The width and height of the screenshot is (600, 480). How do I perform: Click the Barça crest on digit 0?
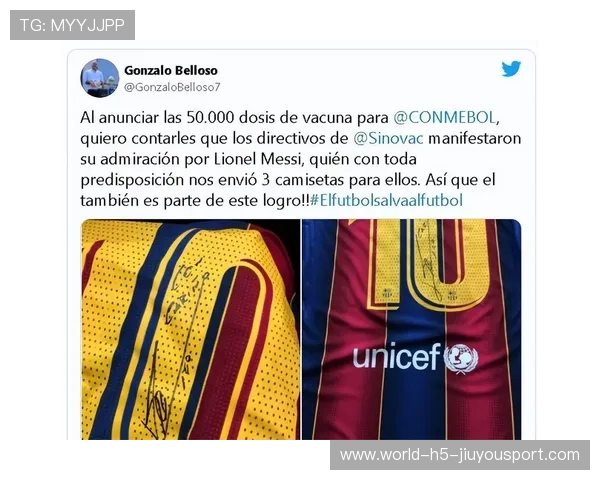pos(453,296)
